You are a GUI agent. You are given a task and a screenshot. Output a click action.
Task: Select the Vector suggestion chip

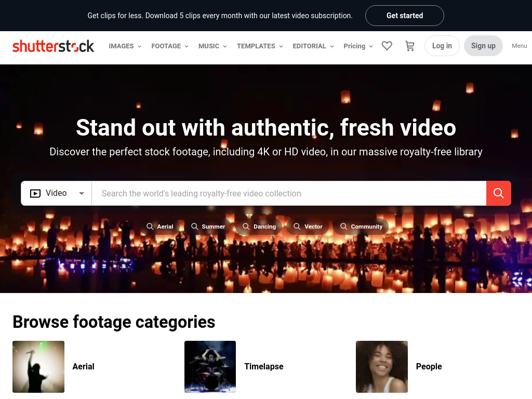(308, 227)
